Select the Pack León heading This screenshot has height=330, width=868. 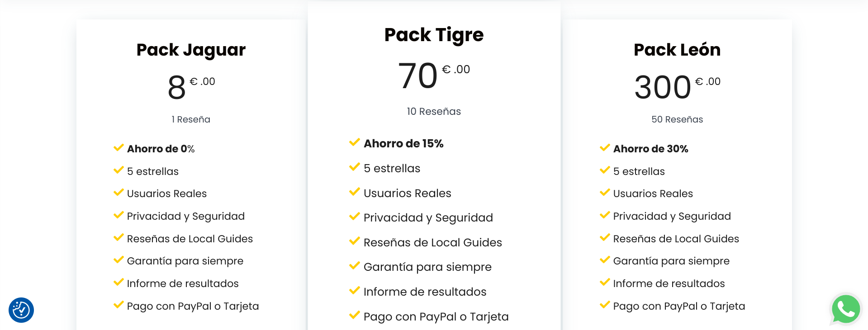click(x=677, y=50)
